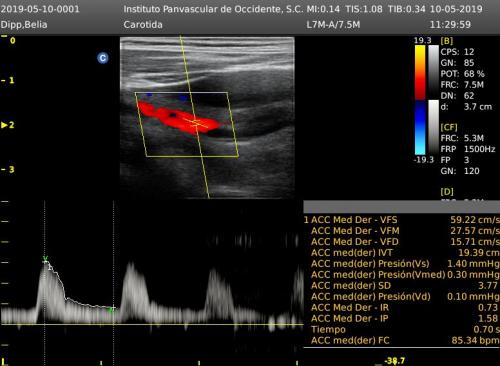Click the ACC Med Der - VFS measurement row
500x366 pixels.
click(x=402, y=220)
